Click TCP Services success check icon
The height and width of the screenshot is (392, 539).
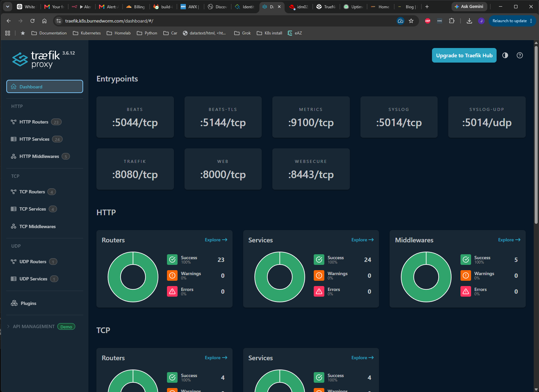point(319,377)
